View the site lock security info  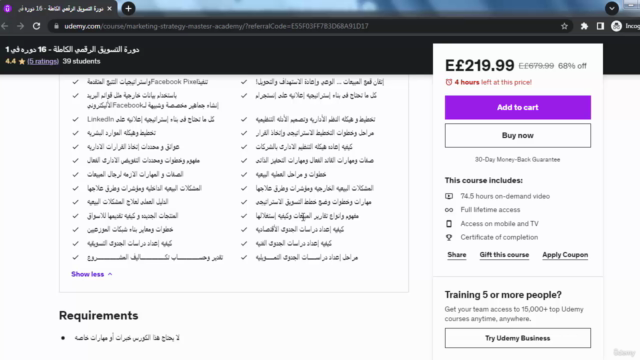[56, 26]
